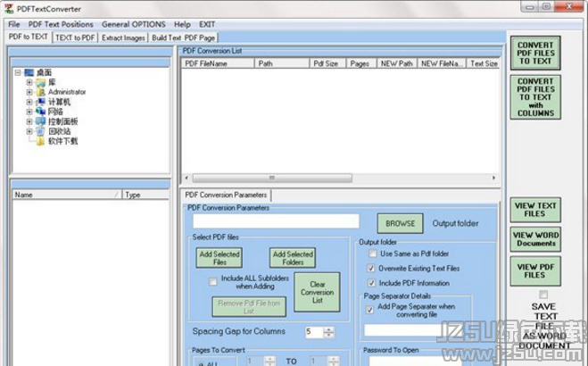Click the VIEW TEXT FILES button

point(535,210)
